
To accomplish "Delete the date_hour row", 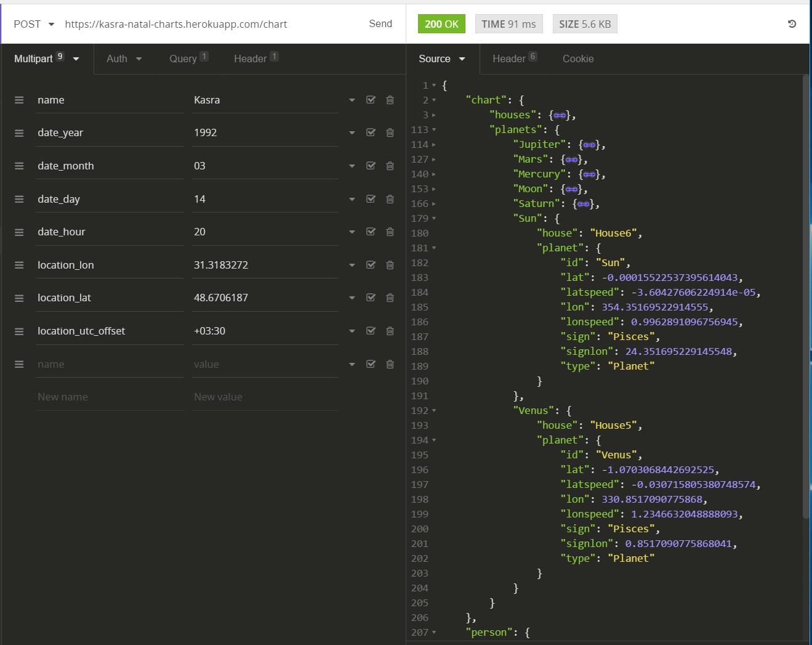I will [x=390, y=232].
